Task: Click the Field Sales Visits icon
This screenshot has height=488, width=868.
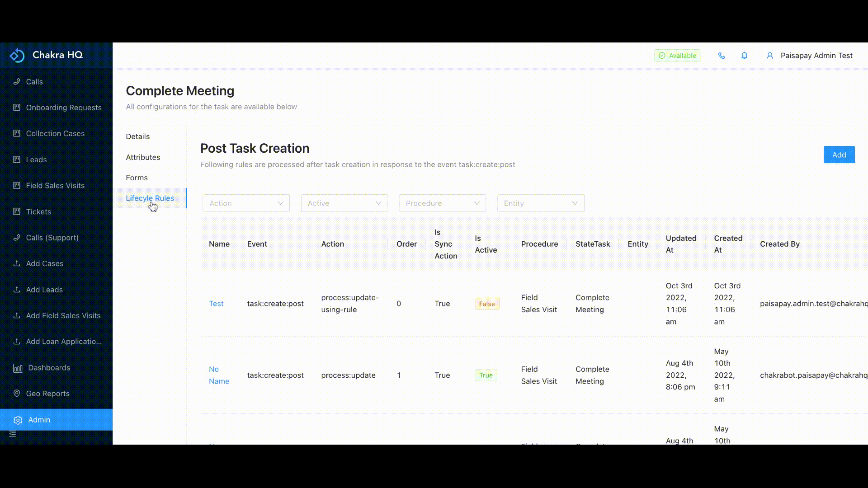Action: [x=16, y=185]
